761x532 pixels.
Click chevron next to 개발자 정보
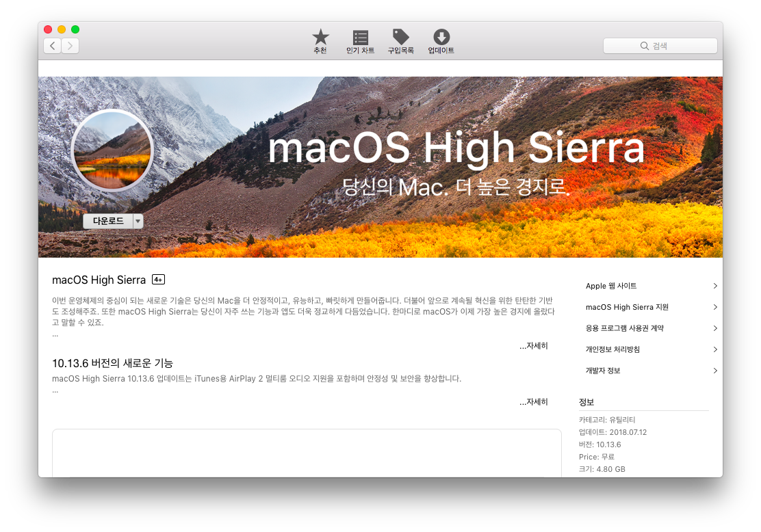point(715,371)
